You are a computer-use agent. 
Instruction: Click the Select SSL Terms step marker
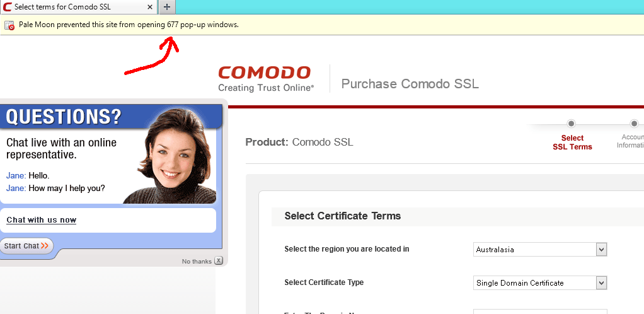tap(571, 124)
